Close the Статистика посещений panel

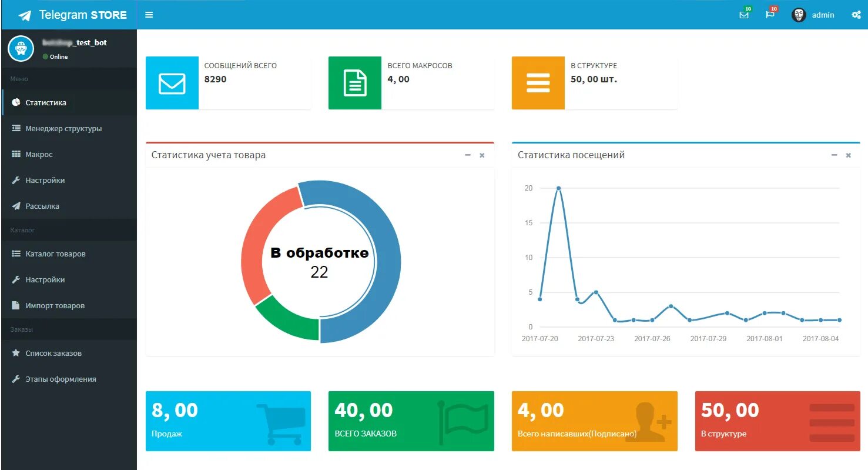848,155
